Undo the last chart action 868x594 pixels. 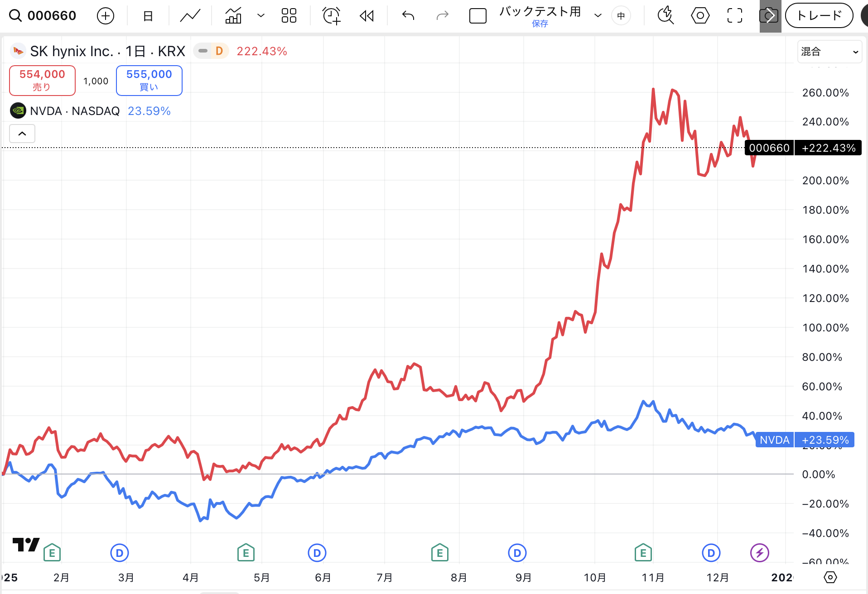tap(408, 16)
